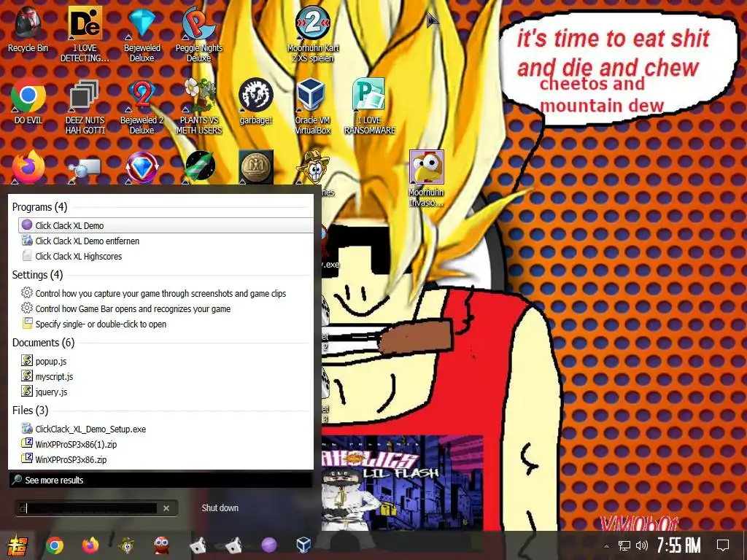Open the volume speaker tray icon
Screen dimensions: 747x560
pyautogui.click(x=642, y=545)
